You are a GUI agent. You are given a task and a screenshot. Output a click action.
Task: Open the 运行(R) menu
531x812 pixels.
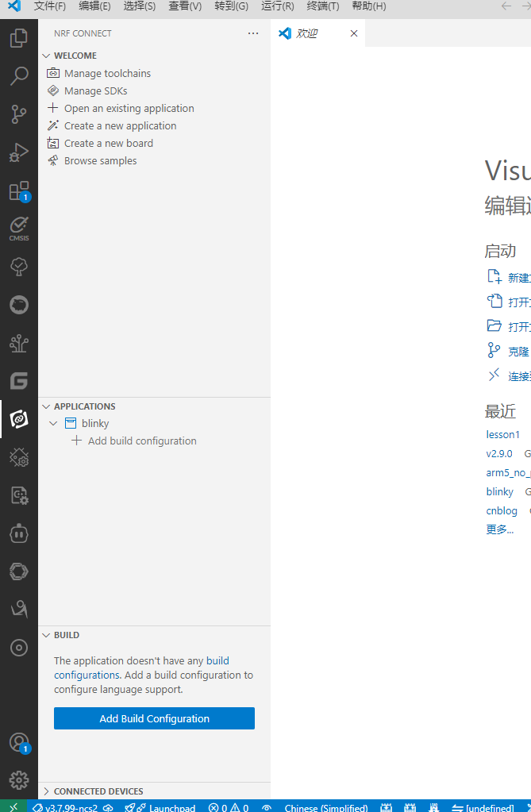[277, 6]
